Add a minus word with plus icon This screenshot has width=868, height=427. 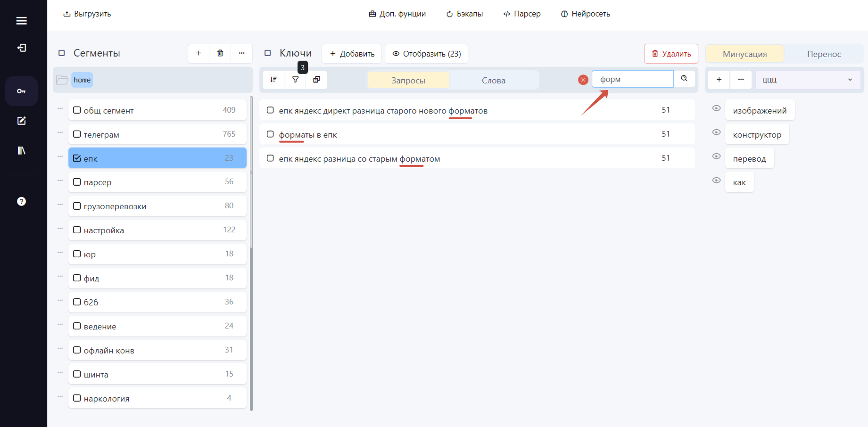coord(719,80)
